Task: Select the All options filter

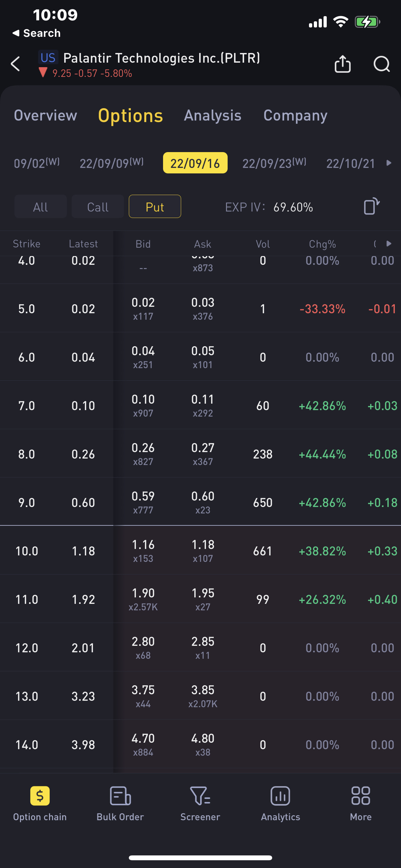Action: 40,207
